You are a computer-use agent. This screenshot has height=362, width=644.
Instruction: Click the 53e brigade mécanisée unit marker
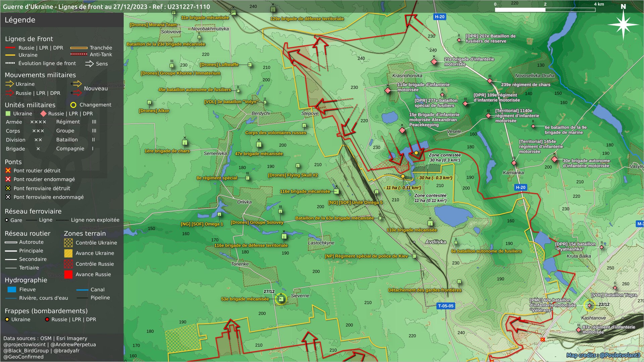(x=281, y=299)
